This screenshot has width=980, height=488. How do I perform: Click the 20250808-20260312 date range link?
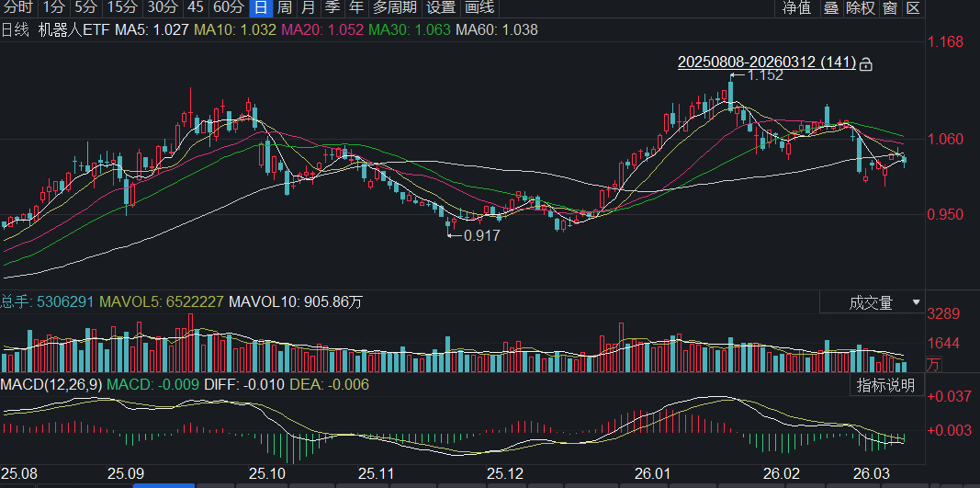click(x=766, y=62)
